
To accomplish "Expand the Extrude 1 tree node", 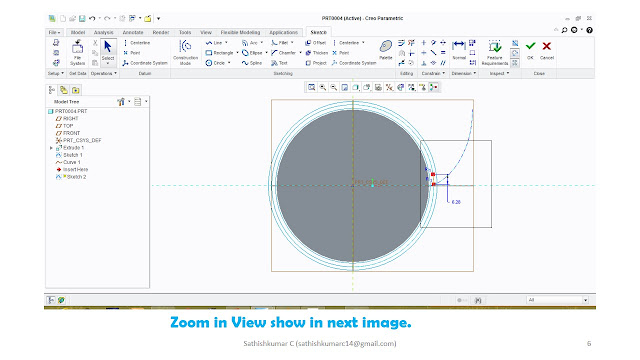I will coord(51,148).
